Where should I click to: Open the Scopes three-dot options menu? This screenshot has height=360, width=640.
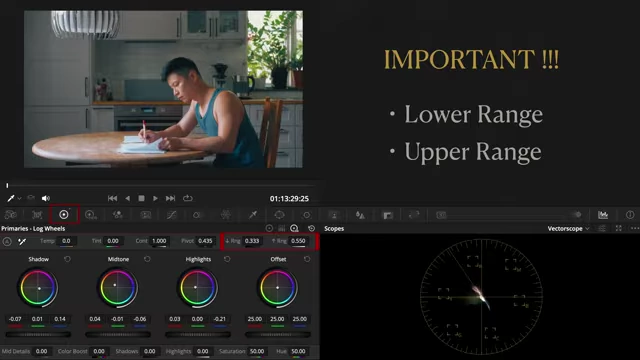634,229
